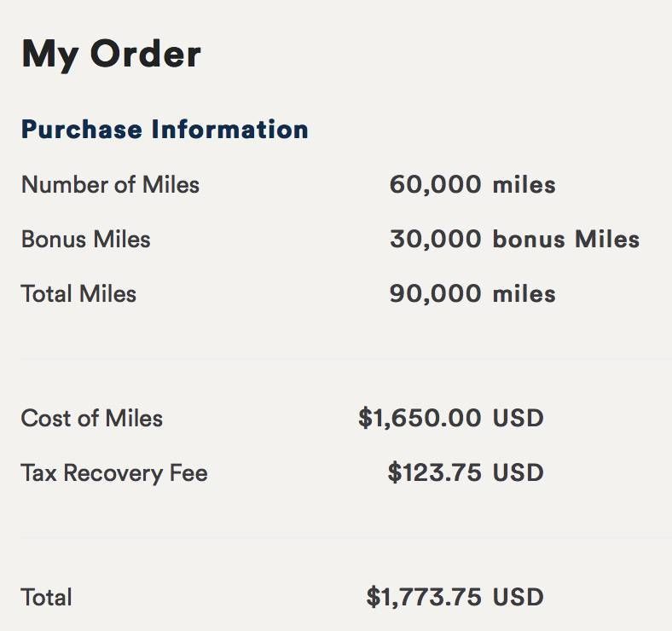Screen dimensions: 672x631
Task: Click the USD text beside $1,773.75
Action: [x=518, y=597]
